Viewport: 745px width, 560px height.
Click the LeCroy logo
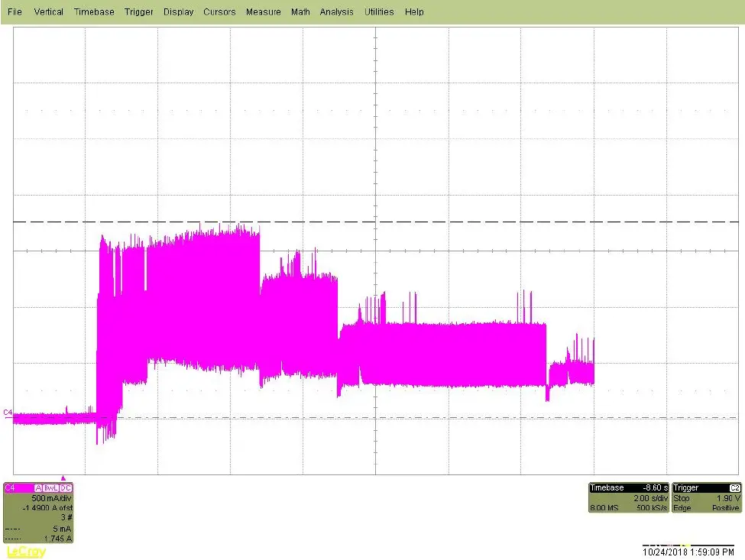click(26, 552)
